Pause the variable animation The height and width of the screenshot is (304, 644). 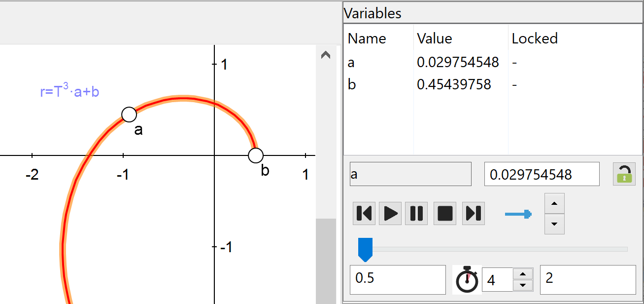416,213
